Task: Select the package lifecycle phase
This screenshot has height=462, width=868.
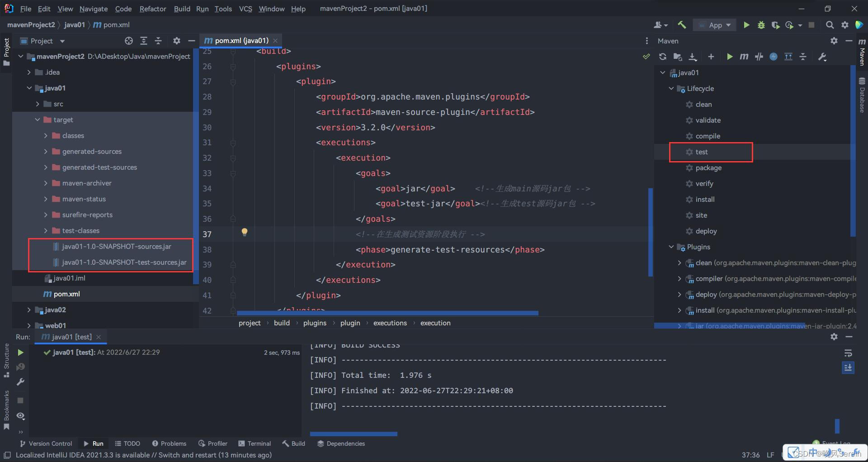Action: click(708, 168)
